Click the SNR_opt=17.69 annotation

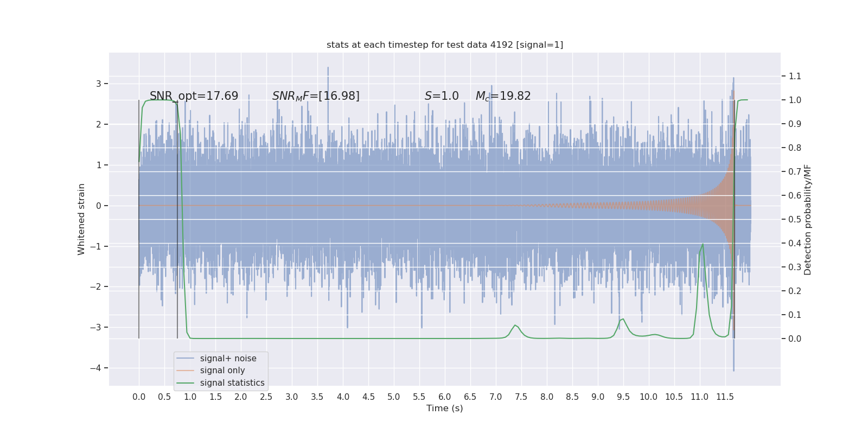194,96
